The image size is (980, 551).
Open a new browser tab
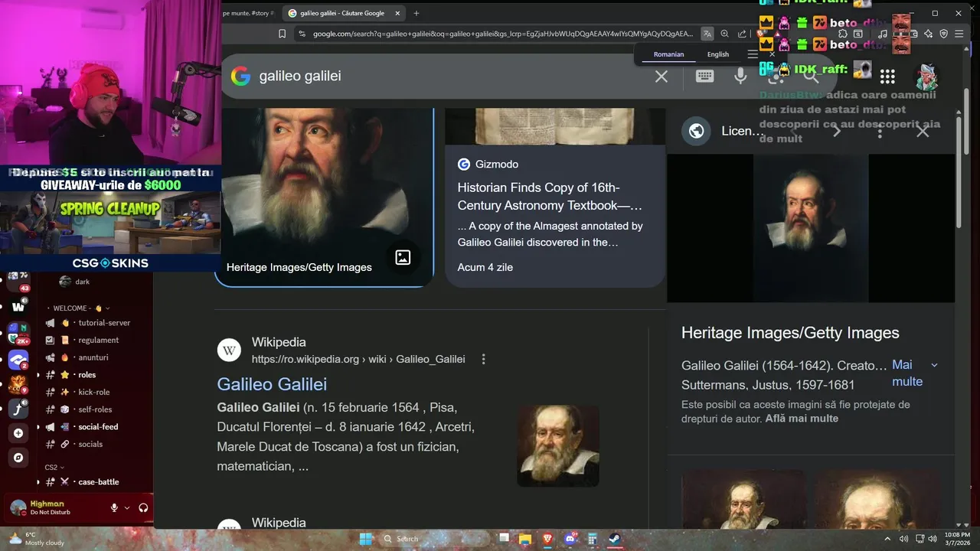[x=416, y=13]
